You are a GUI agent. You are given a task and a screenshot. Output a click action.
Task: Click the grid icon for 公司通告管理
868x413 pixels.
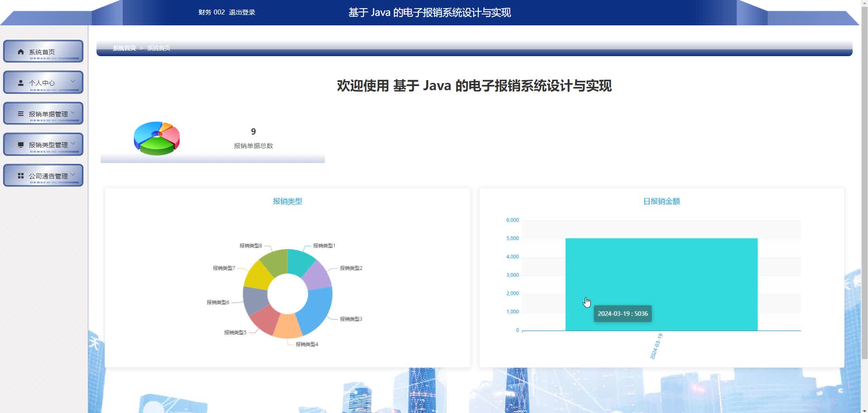[x=21, y=176]
